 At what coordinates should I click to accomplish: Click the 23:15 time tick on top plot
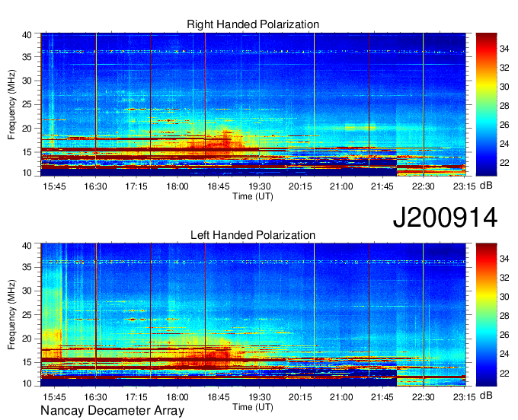click(x=464, y=186)
